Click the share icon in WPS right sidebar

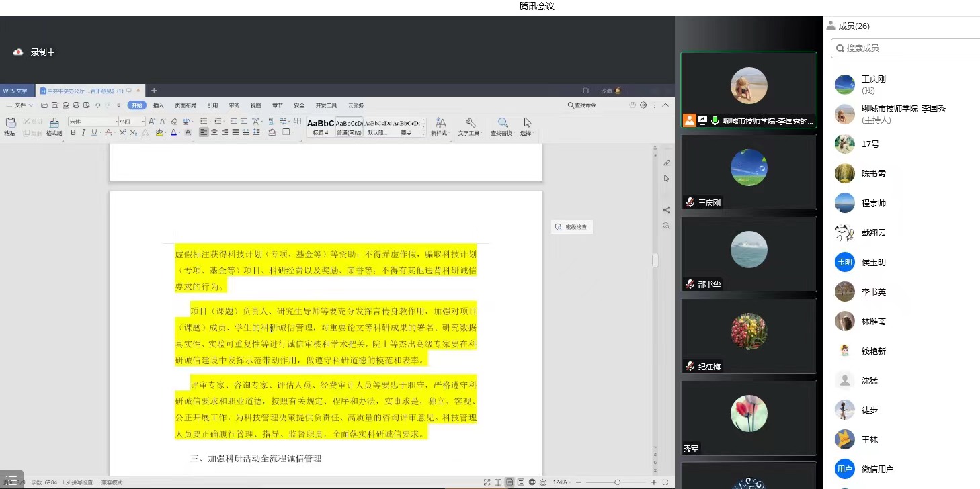667,210
